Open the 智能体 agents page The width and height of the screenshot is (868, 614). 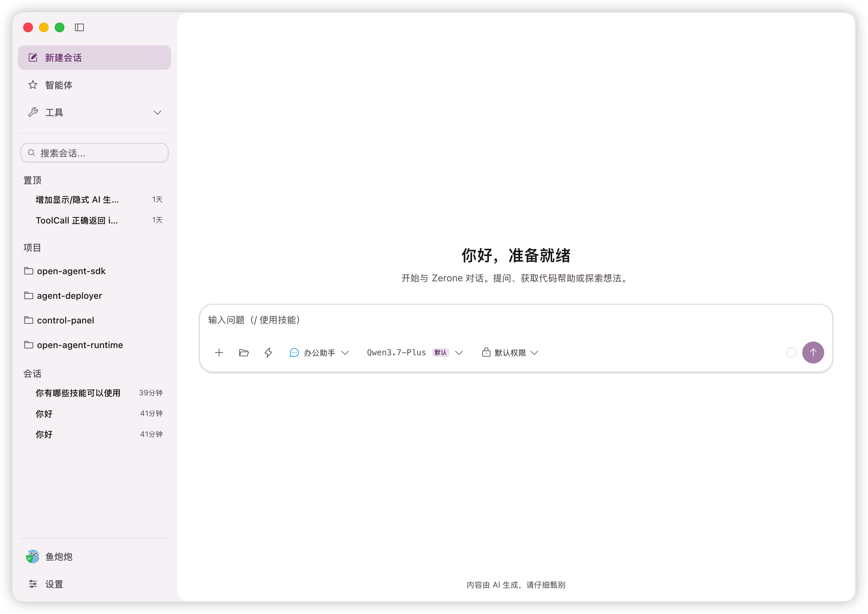[94, 85]
